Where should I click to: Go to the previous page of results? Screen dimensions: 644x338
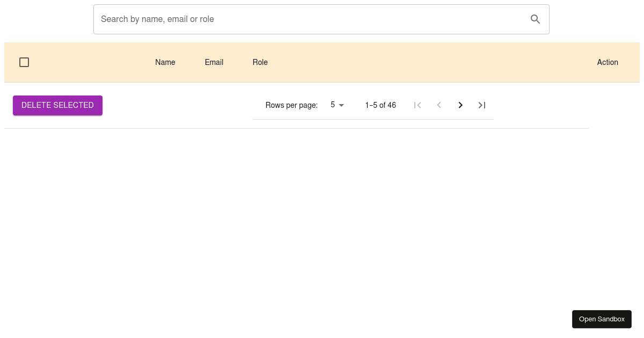coord(439,105)
